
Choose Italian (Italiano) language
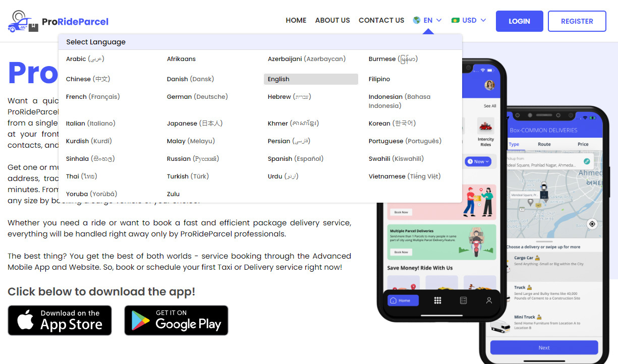coord(91,124)
